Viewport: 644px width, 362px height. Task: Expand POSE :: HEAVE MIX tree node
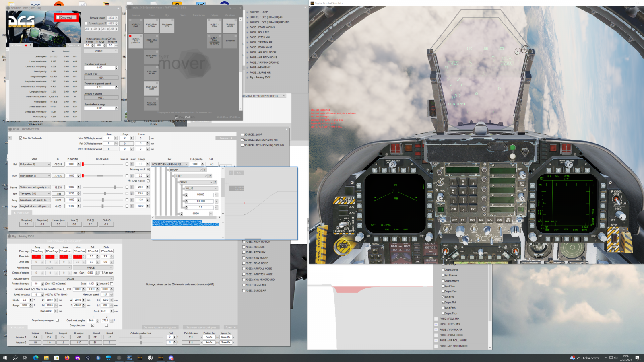[248, 68]
